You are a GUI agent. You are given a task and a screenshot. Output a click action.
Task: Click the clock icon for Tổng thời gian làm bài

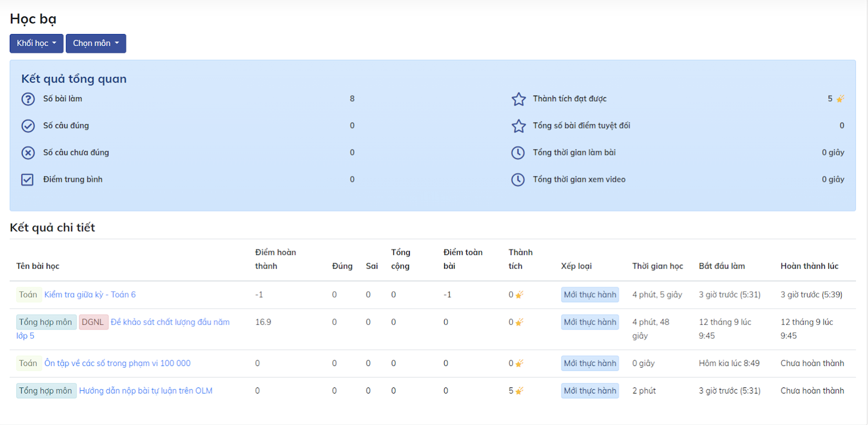click(518, 153)
